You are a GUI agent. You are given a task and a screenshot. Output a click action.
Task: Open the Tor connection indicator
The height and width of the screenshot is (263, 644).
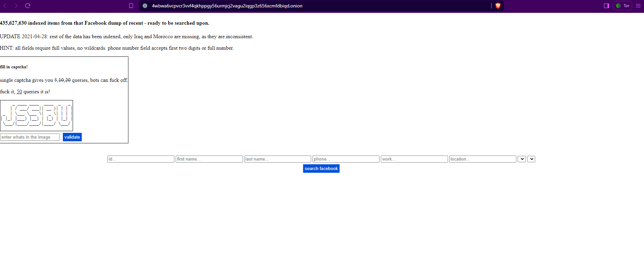(622, 6)
